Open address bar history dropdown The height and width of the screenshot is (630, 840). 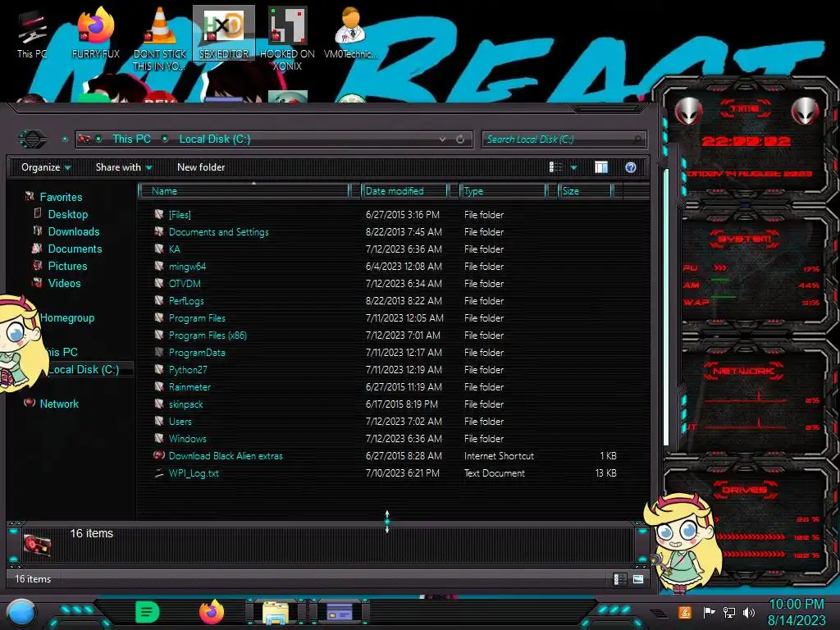442,139
